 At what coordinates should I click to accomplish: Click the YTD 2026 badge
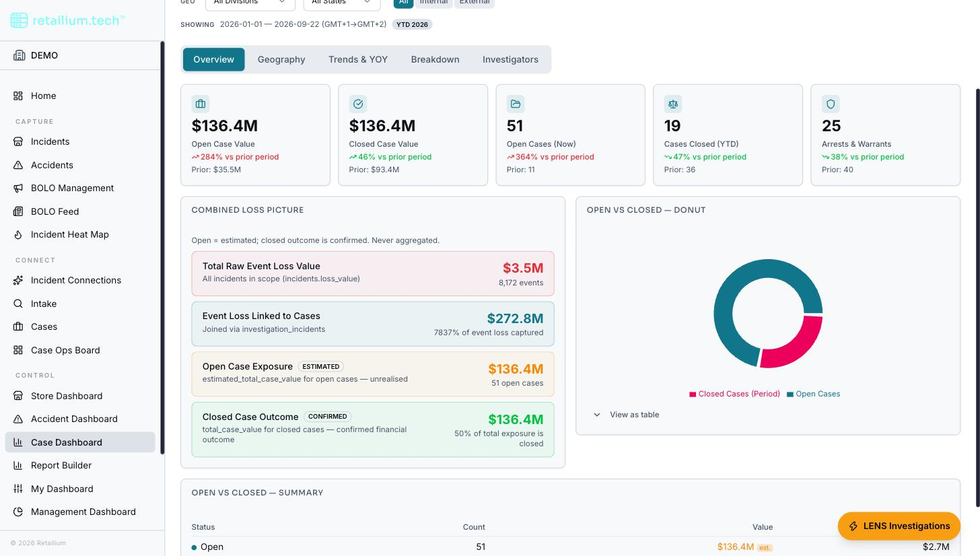(x=412, y=24)
